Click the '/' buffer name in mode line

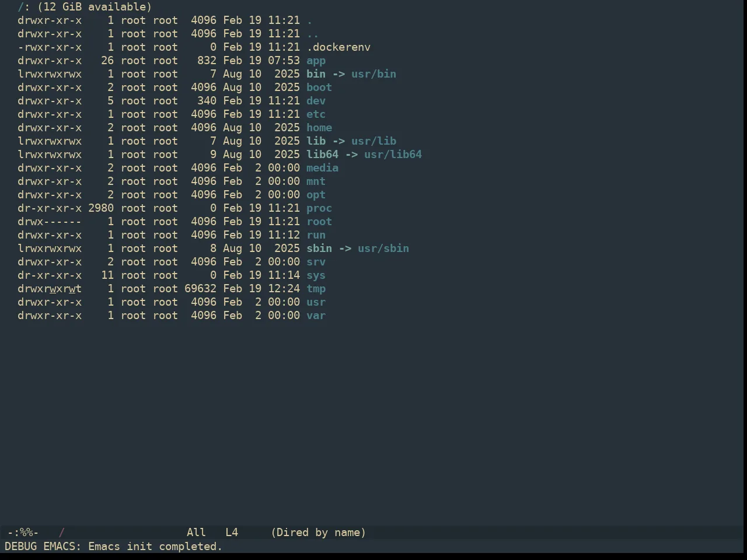61,533
